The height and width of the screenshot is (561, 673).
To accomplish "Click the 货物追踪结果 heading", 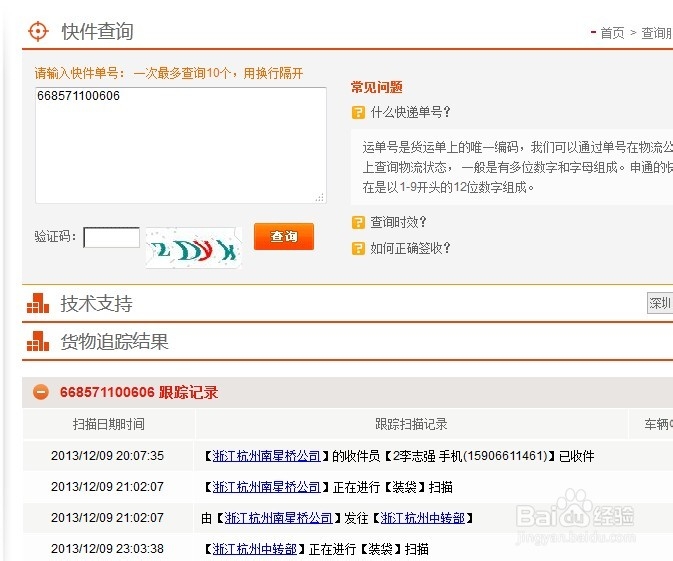I will tap(115, 342).
